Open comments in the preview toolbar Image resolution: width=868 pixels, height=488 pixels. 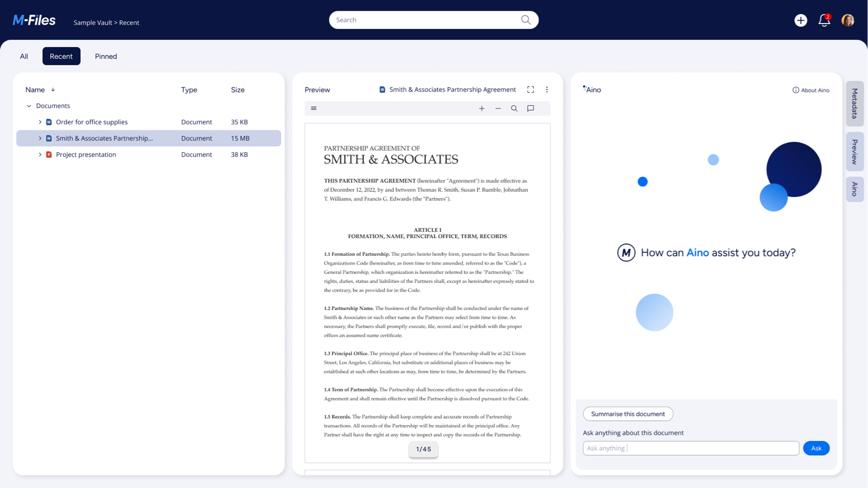tap(530, 109)
